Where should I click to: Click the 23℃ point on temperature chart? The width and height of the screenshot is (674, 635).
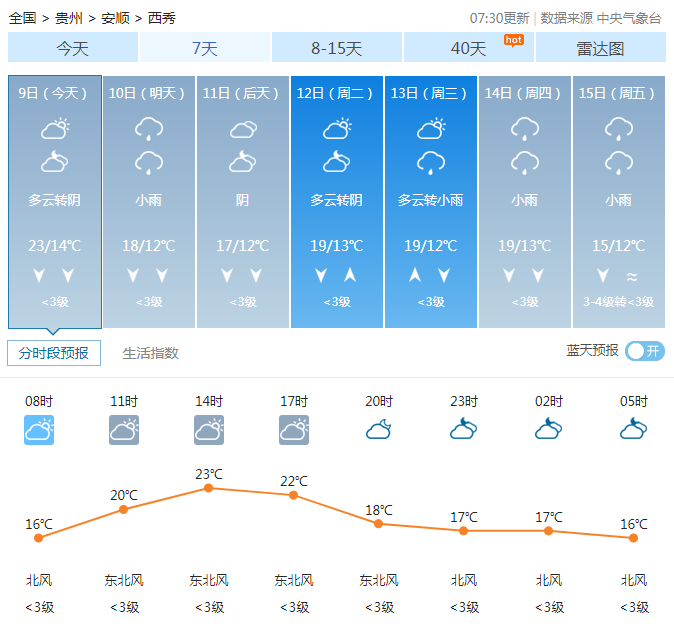point(209,488)
